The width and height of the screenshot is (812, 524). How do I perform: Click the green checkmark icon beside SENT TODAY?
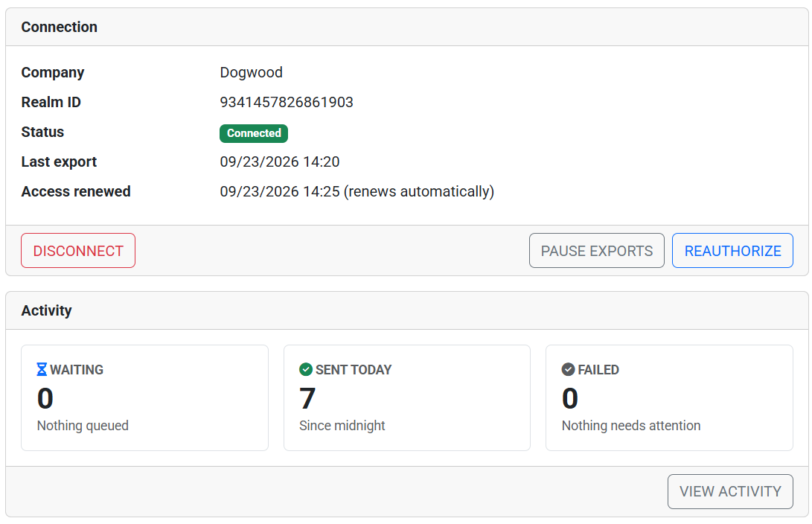click(x=306, y=369)
